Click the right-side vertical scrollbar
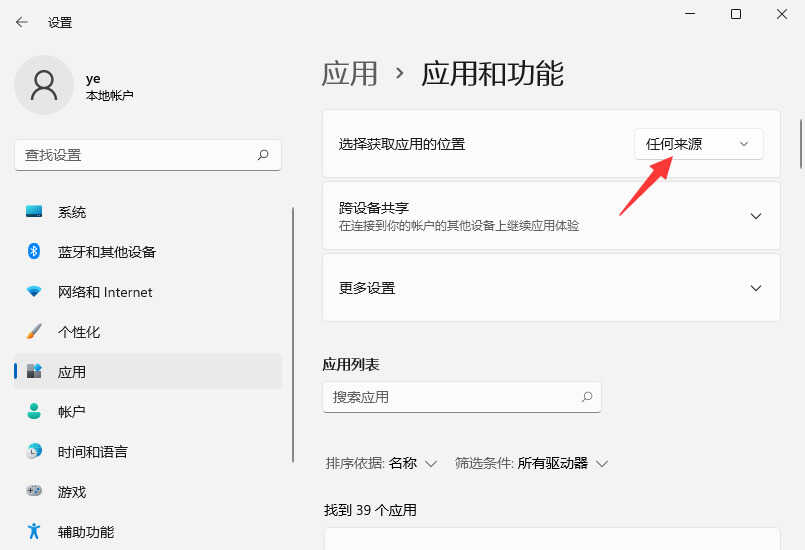This screenshot has height=550, width=805. [x=800, y=145]
